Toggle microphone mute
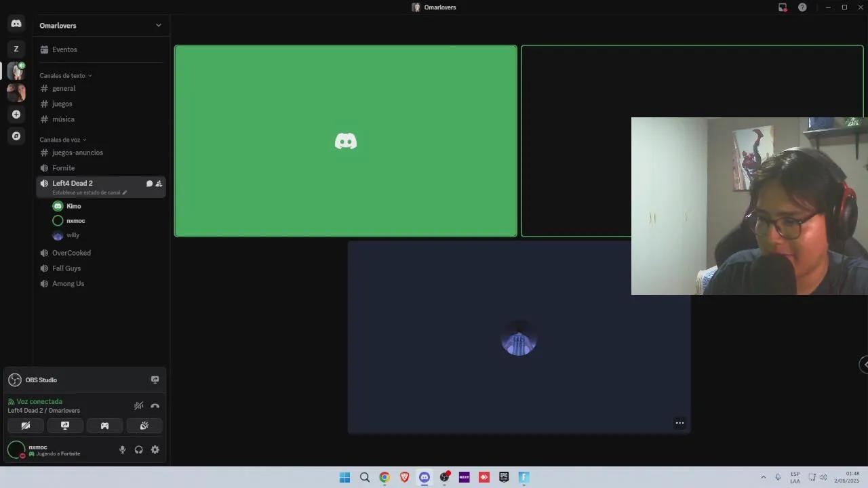The image size is (868, 488). [x=123, y=449]
